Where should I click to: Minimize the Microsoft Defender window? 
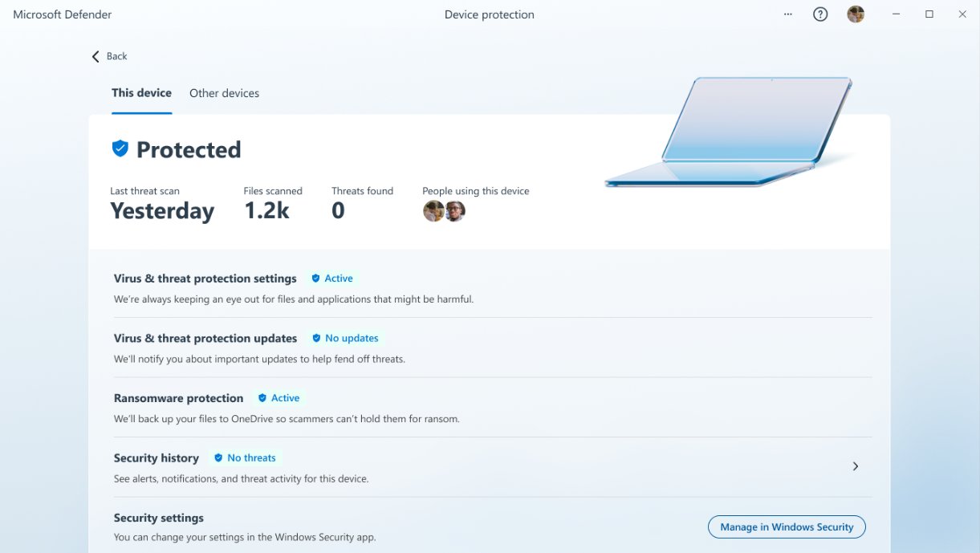tap(896, 14)
